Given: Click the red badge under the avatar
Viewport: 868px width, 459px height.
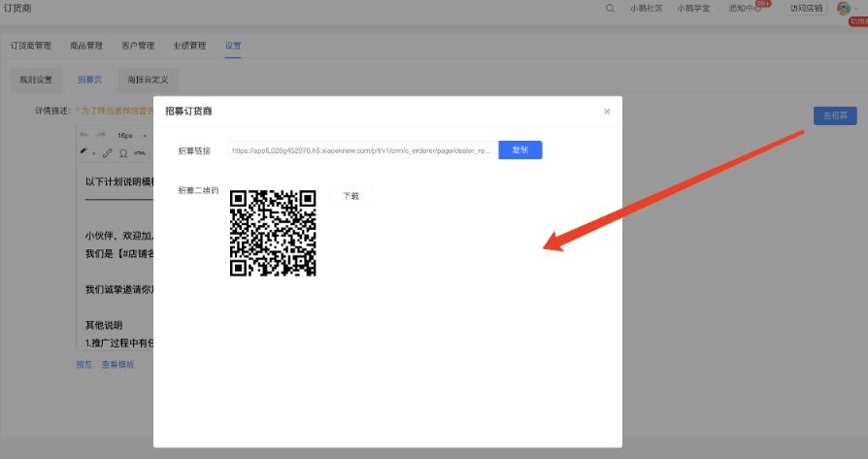Looking at the screenshot, I should point(858,21).
